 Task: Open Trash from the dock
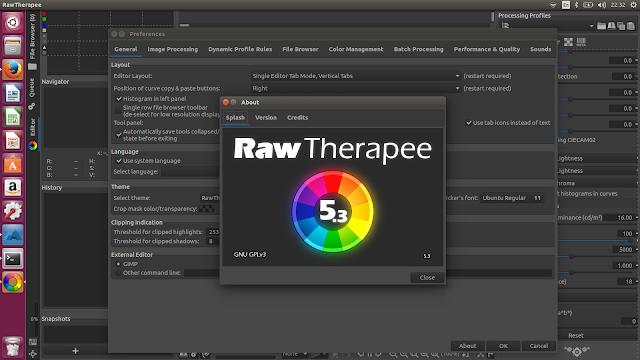tap(13, 347)
